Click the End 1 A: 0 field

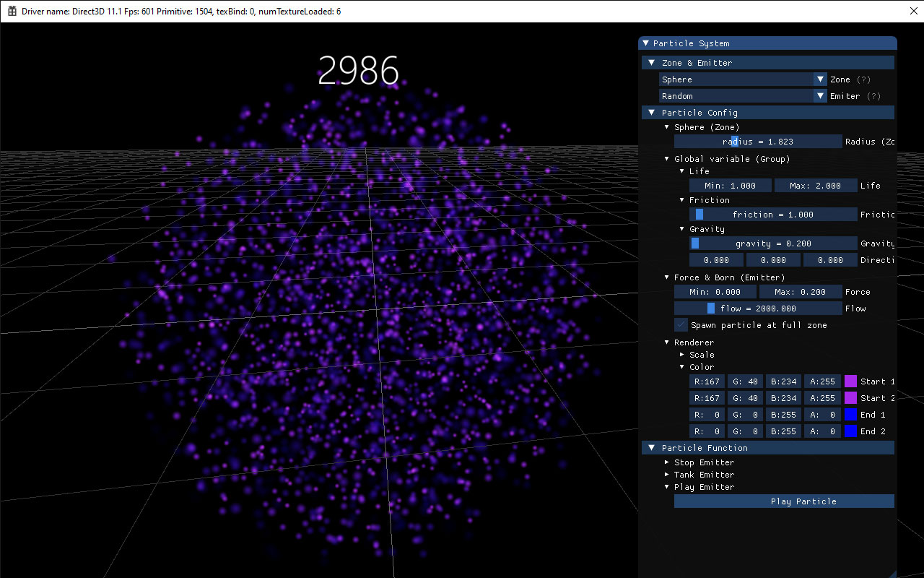click(821, 415)
